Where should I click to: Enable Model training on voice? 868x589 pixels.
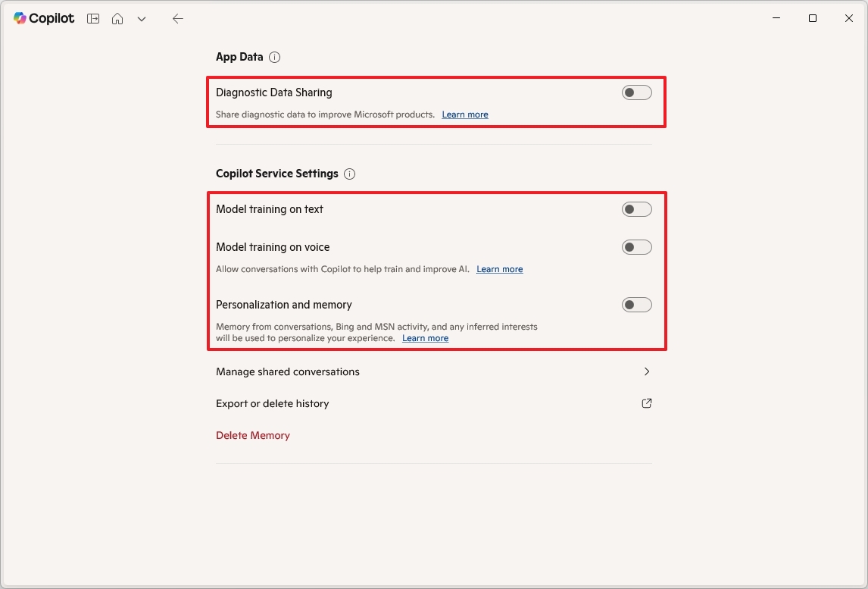(636, 246)
